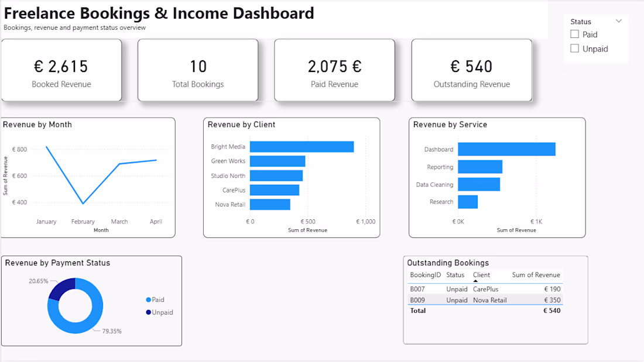Click the Dashboard service bar
This screenshot has width=644, height=362.
click(x=507, y=149)
